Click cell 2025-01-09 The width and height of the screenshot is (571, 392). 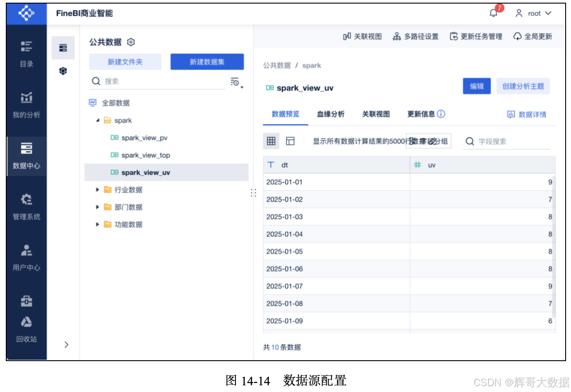tap(337, 321)
